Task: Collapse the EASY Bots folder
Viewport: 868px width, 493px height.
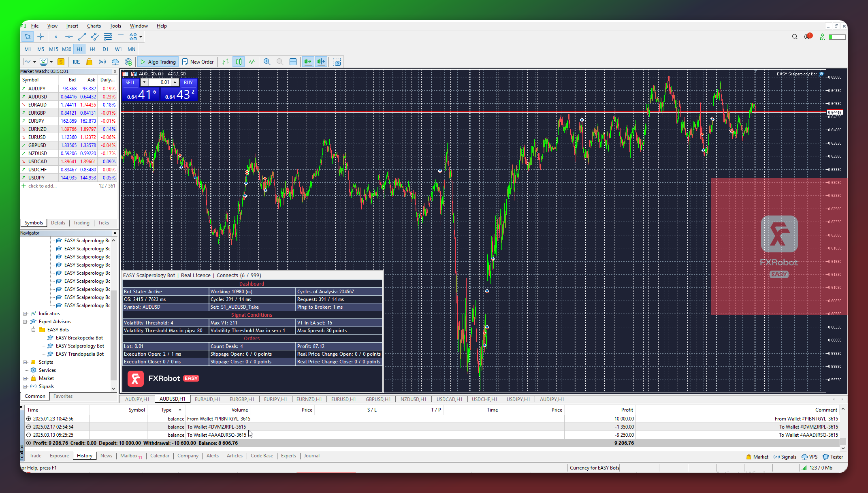Action: click(34, 330)
